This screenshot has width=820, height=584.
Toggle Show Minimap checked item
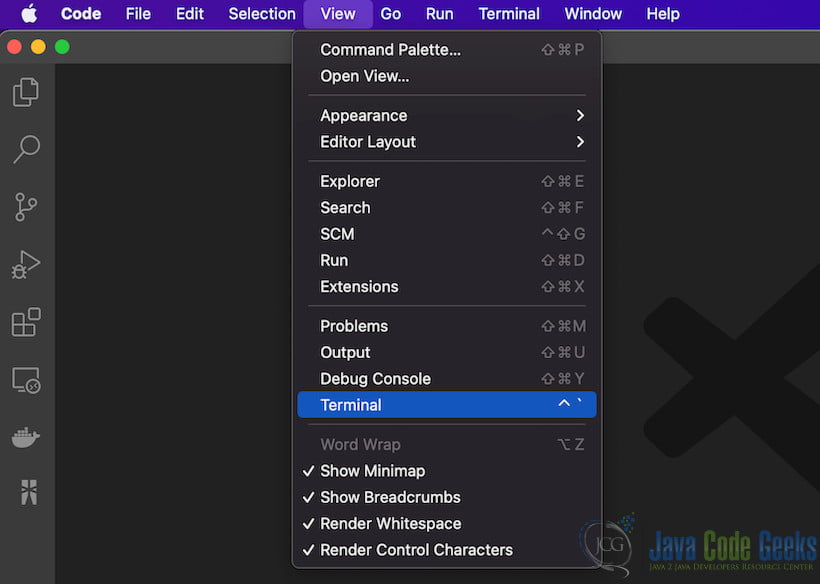pos(447,471)
